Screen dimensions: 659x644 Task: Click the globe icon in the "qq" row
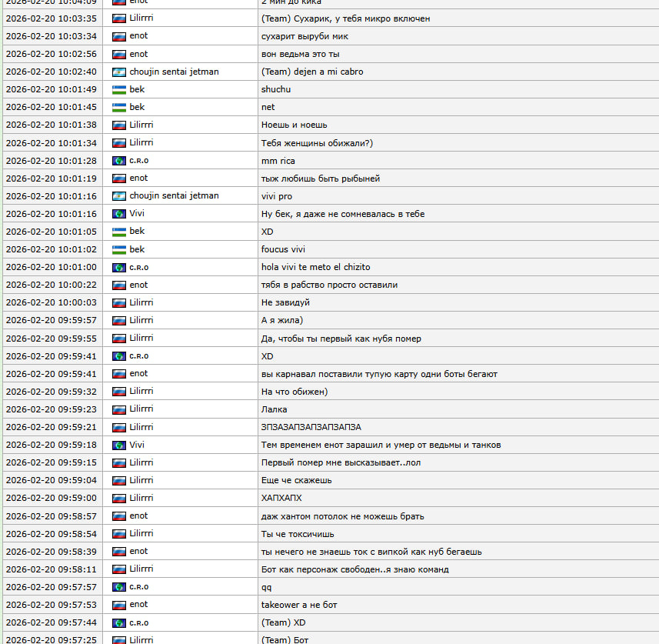pyautogui.click(x=118, y=587)
